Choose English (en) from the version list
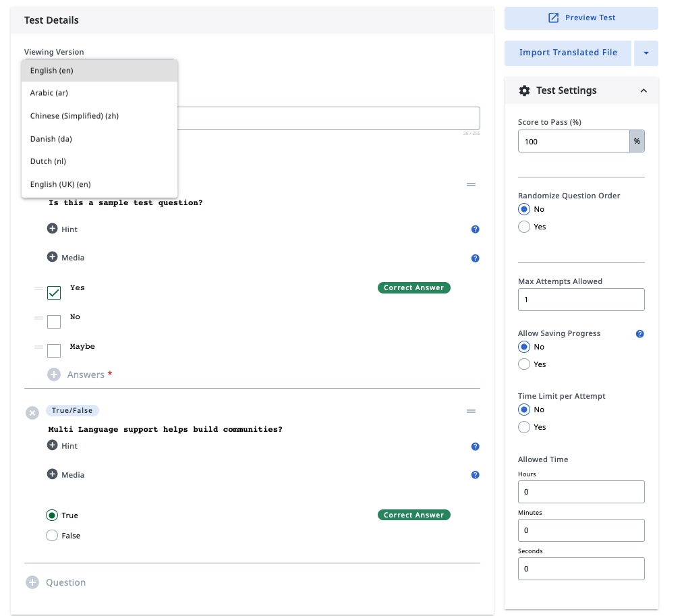 [99, 70]
